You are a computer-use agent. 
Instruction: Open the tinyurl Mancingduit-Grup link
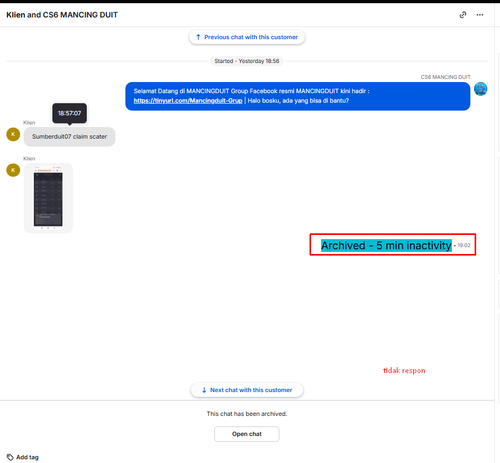188,101
